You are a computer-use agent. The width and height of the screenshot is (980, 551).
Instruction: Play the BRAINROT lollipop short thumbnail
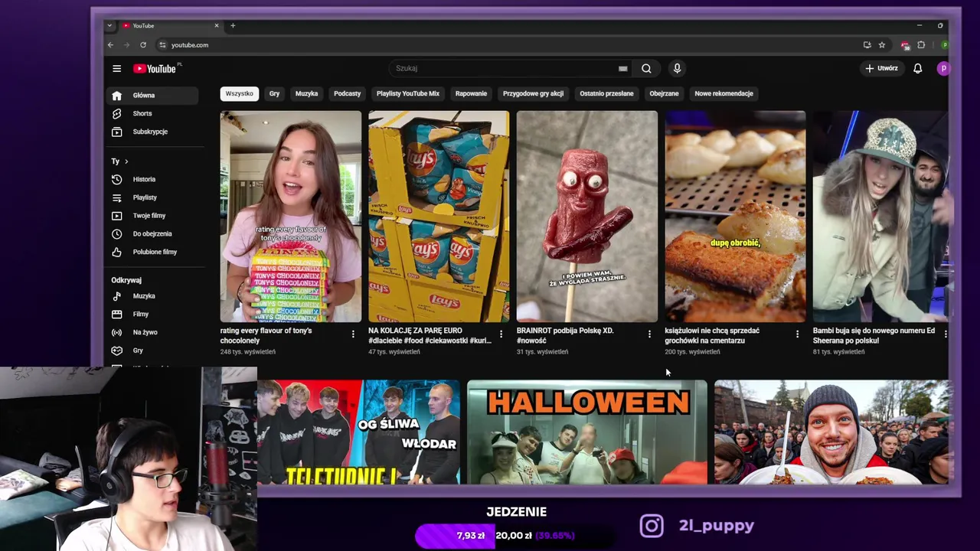pyautogui.click(x=587, y=217)
